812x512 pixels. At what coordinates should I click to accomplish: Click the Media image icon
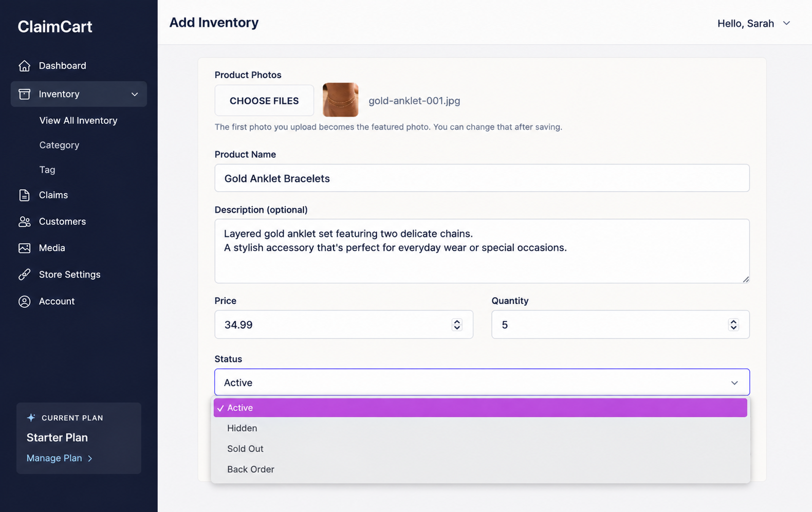(x=24, y=248)
